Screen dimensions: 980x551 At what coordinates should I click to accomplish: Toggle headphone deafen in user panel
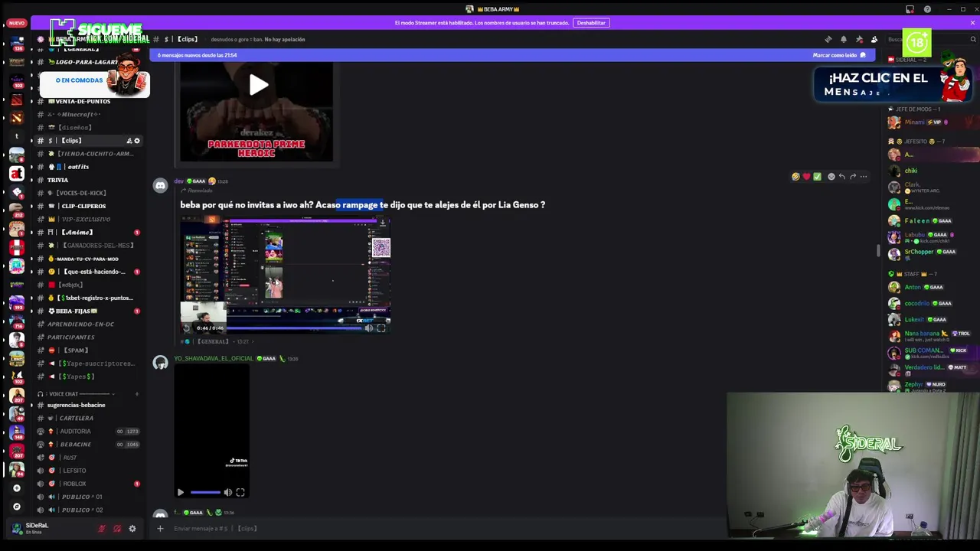coord(116,528)
